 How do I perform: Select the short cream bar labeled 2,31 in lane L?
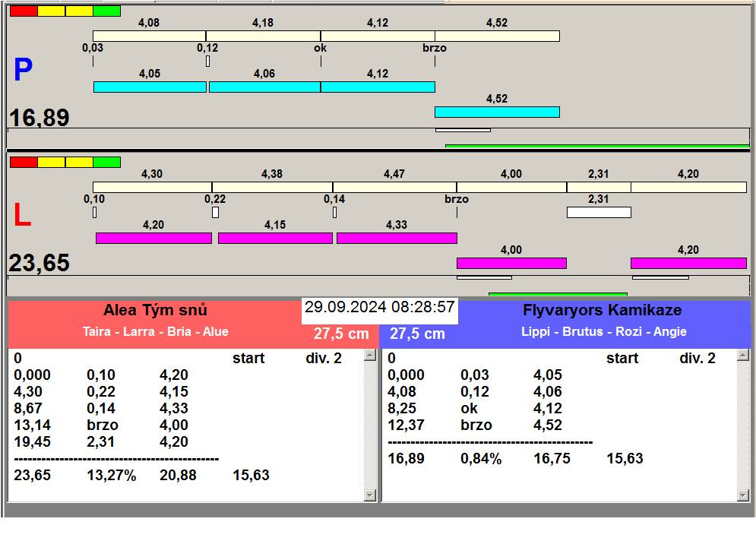[x=599, y=187]
